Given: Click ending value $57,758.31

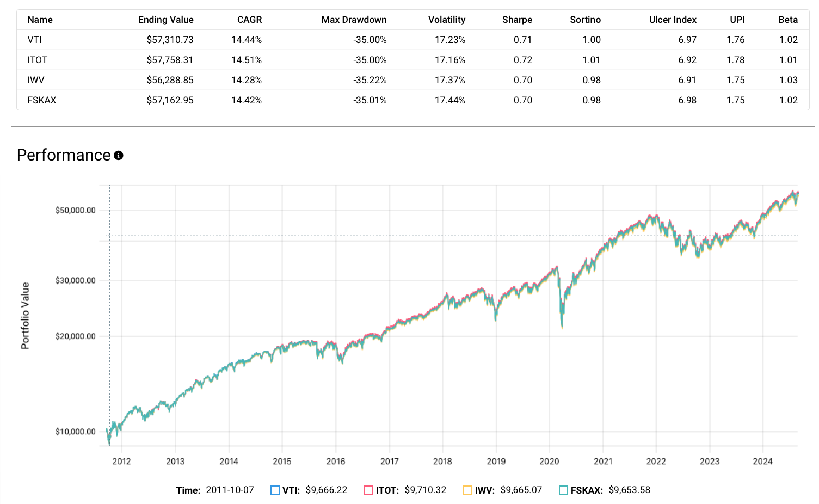Looking at the screenshot, I should (x=170, y=60).
